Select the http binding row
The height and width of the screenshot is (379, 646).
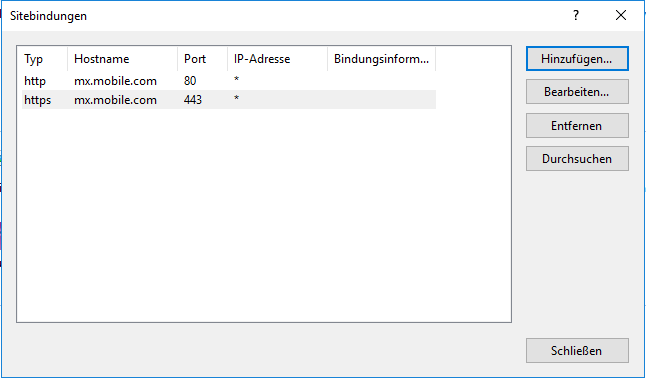[x=229, y=81]
